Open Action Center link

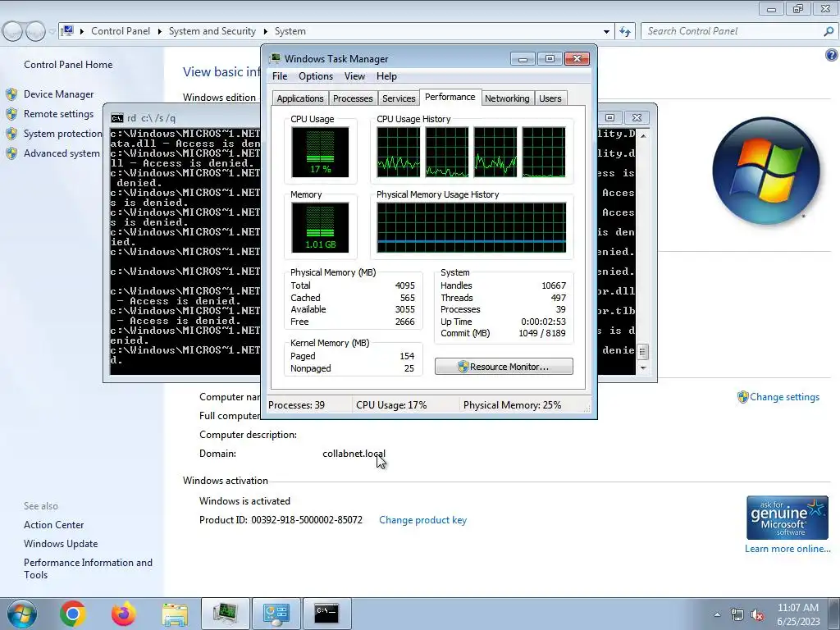[x=53, y=525]
